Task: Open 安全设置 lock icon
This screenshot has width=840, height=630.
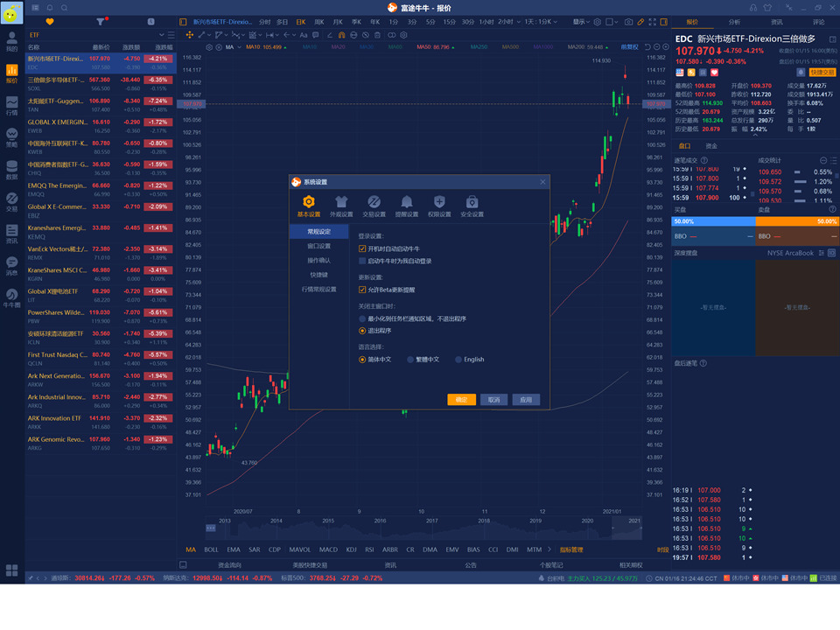Action: pos(472,206)
